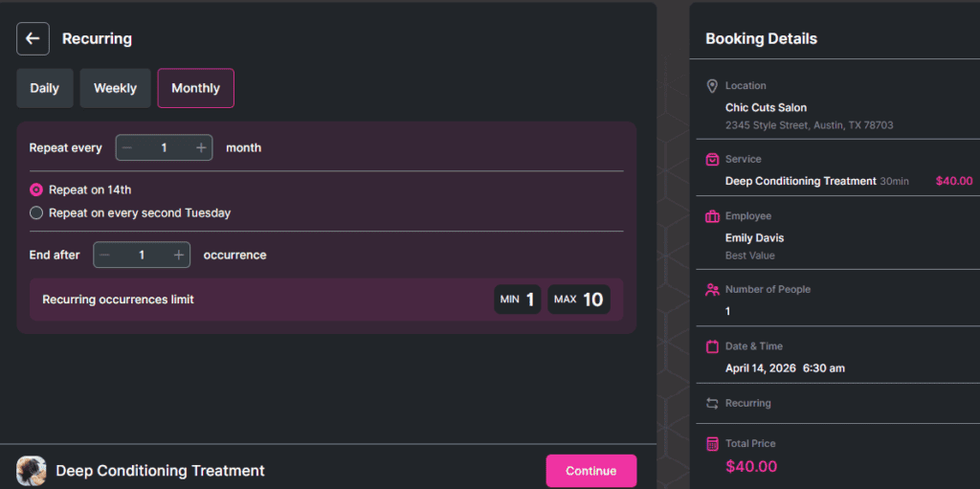This screenshot has width=980, height=489.
Task: Click the Repeat every number field
Action: tap(164, 147)
